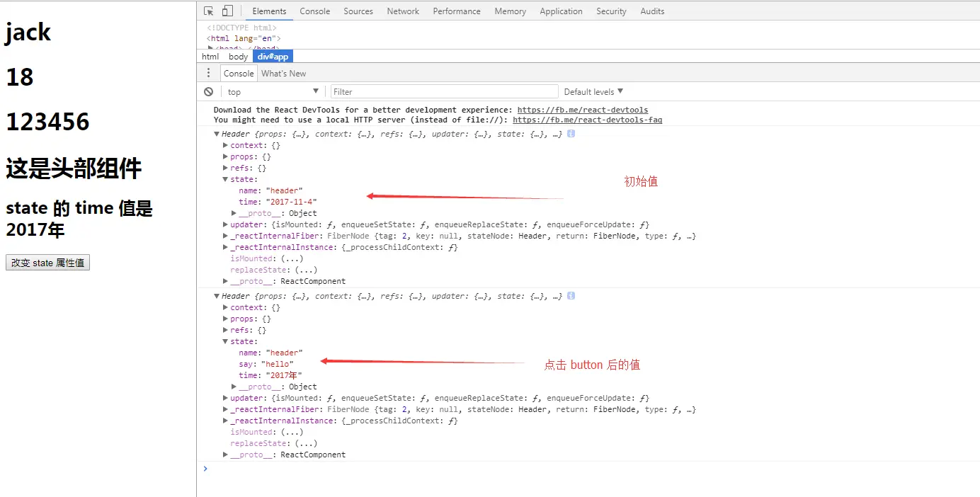Open the Application tab
This screenshot has width=980, height=497.
561,11
